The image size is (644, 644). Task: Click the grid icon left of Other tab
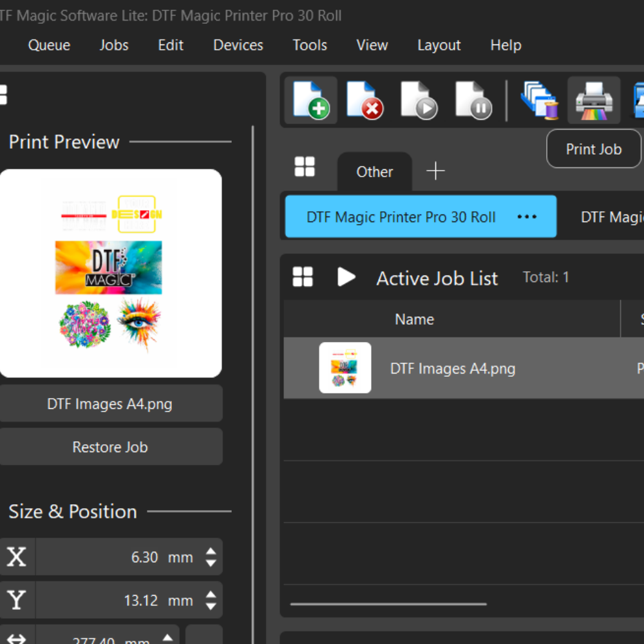pos(305,167)
